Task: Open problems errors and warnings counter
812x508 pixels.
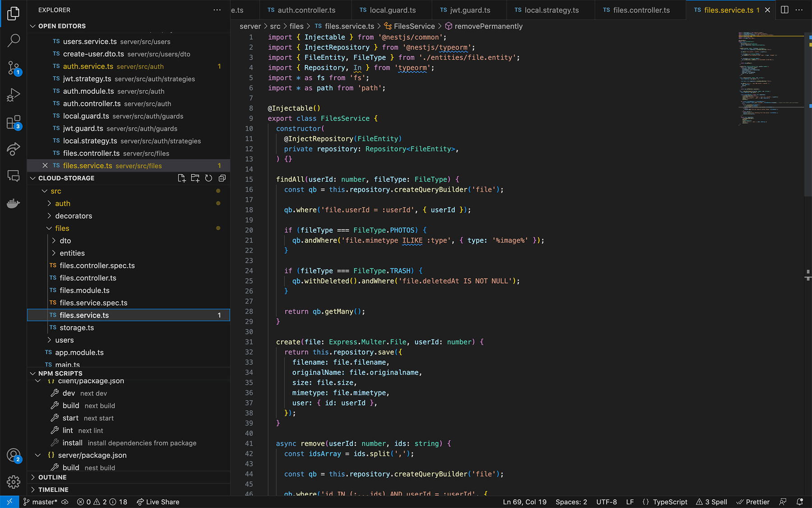Action: tap(102, 502)
